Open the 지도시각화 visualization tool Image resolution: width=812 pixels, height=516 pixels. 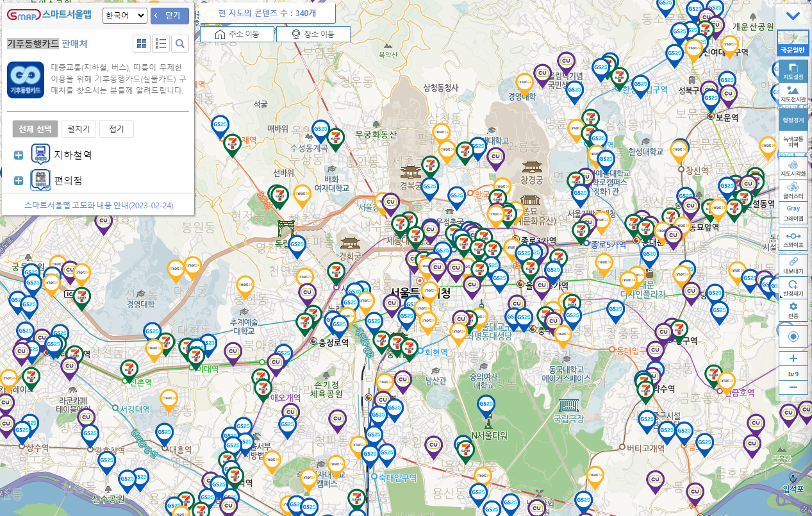(793, 168)
